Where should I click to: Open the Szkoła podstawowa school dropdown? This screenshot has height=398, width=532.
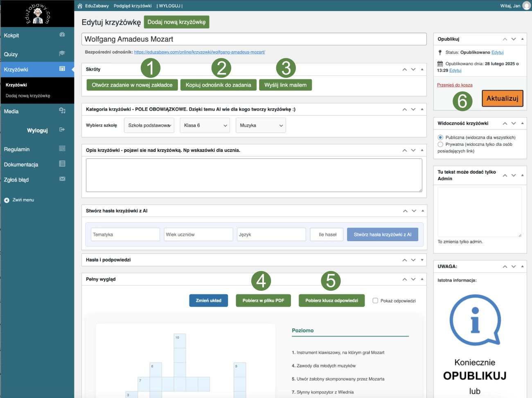[149, 125]
